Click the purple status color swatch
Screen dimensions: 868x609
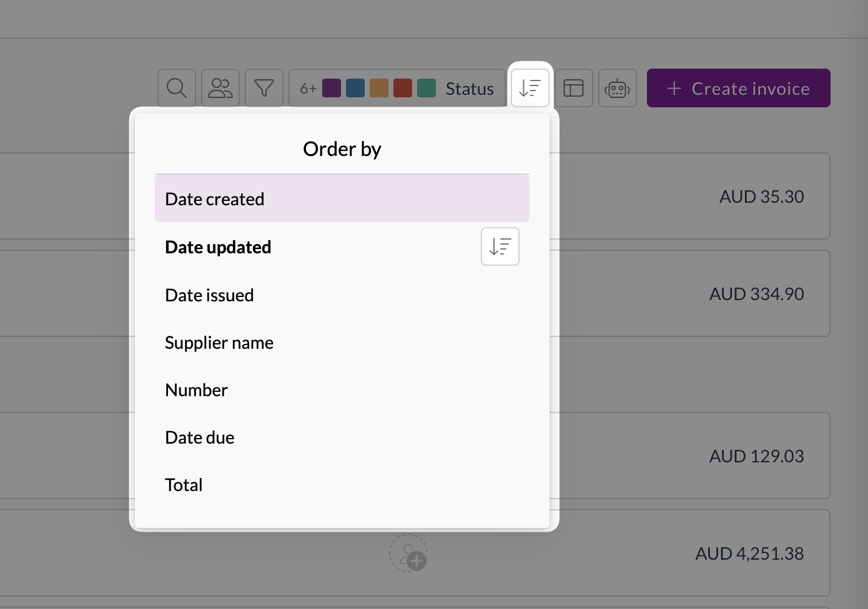(x=332, y=88)
